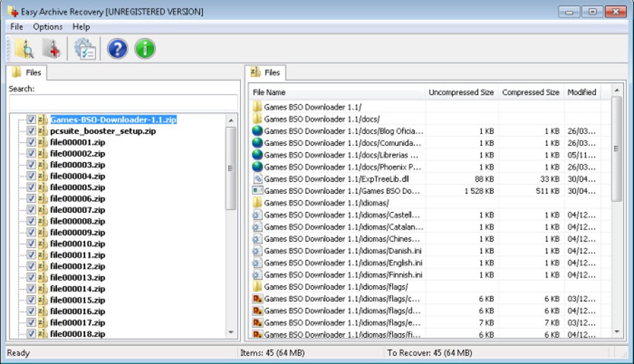Open the File menu
Viewport: 634px width, 364px height.
pos(16,27)
